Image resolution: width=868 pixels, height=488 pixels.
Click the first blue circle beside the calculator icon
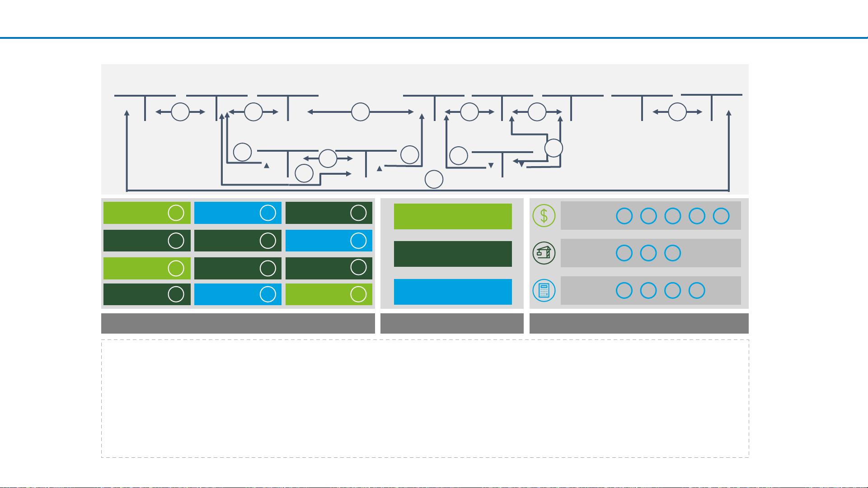[x=624, y=291]
